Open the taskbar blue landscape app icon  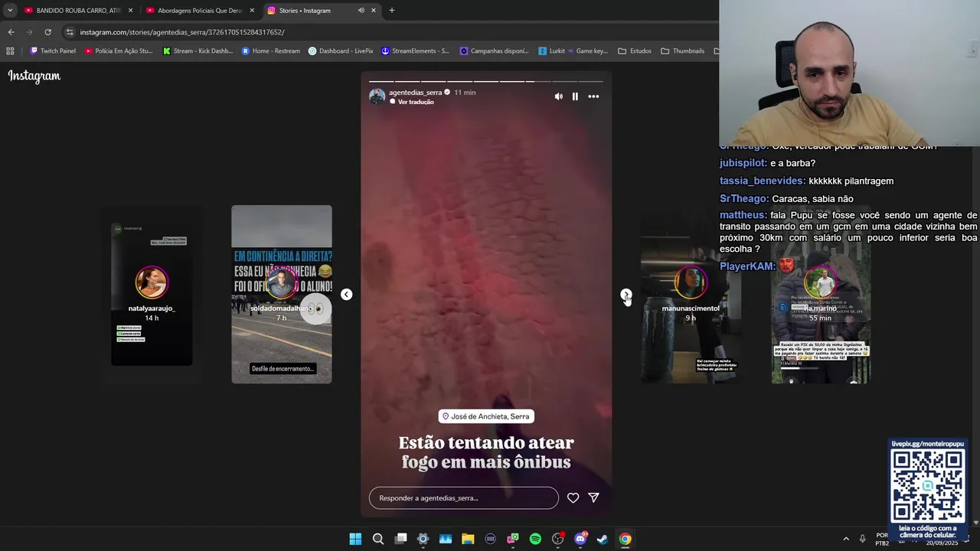pyautogui.click(x=446, y=539)
